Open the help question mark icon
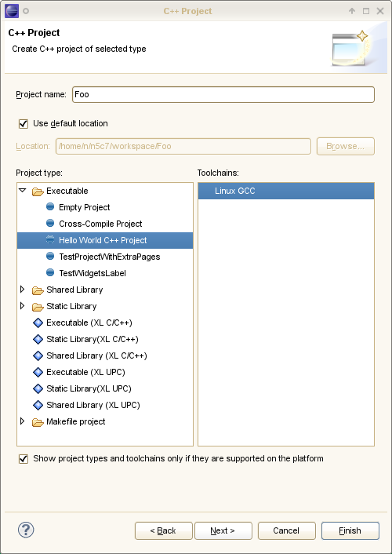This screenshot has height=554, width=392. [x=26, y=530]
